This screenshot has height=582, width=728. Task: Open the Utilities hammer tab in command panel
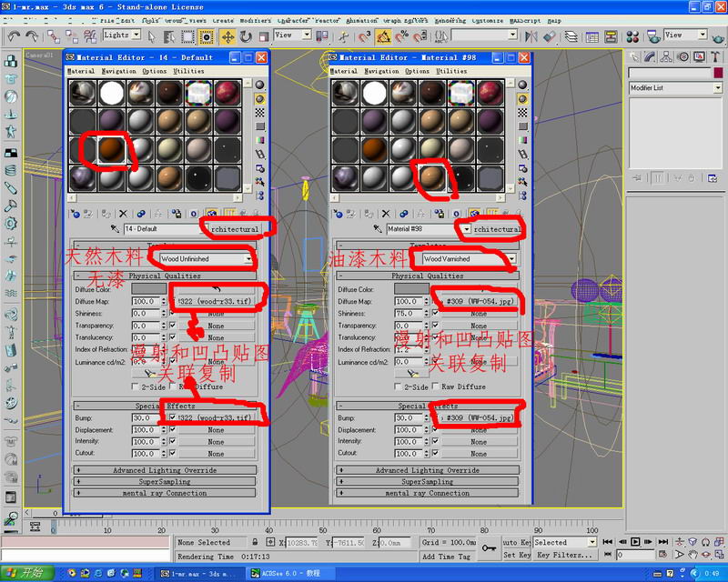[715, 57]
